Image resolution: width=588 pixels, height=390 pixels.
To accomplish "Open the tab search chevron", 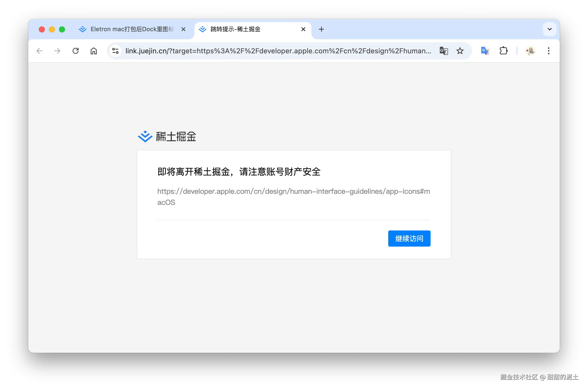I will (549, 29).
